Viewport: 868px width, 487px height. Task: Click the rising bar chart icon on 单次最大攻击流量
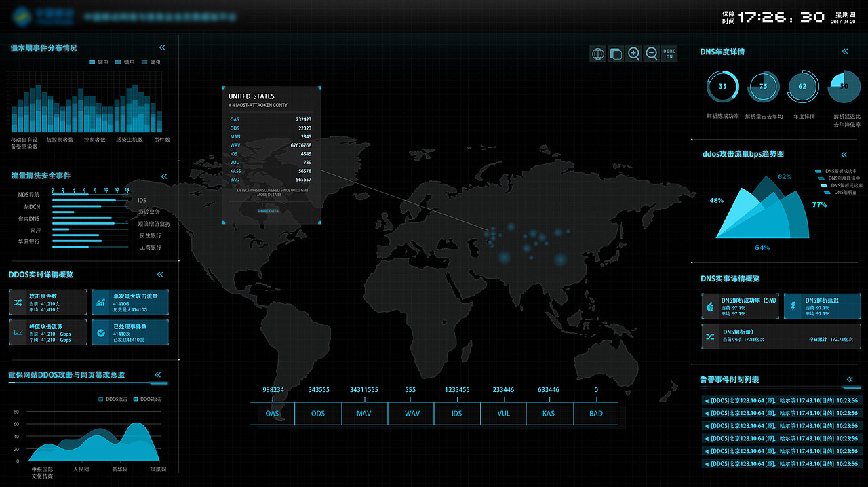point(100,303)
